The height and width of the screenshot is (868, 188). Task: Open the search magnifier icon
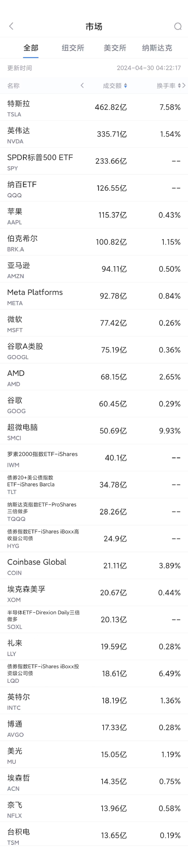pyautogui.click(x=178, y=26)
